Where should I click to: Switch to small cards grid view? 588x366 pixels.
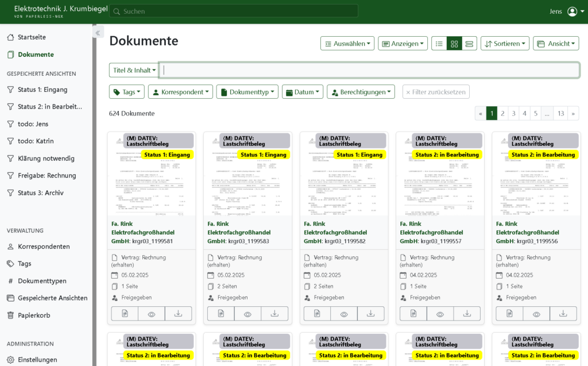coord(454,44)
